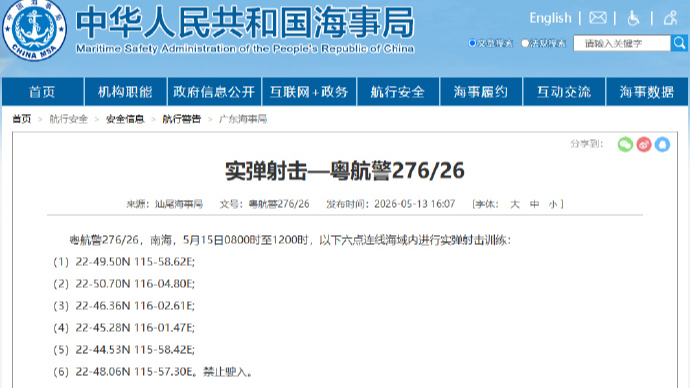
Task: Click the document number 粤航警276/26 in metadata
Action: [279, 204]
